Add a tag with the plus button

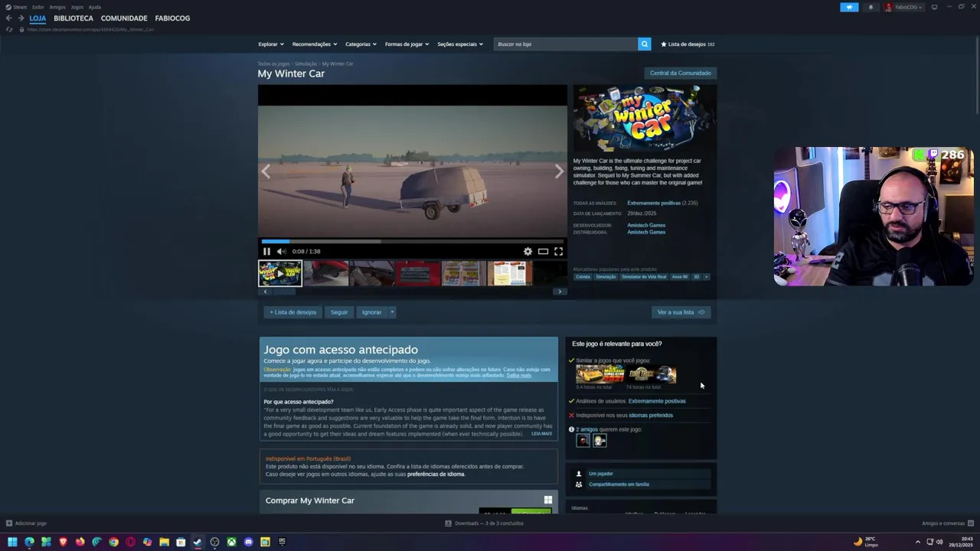pyautogui.click(x=706, y=277)
